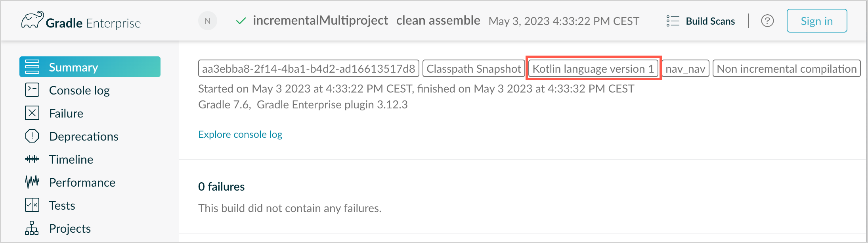Click the Tests checklist icon

(x=32, y=205)
